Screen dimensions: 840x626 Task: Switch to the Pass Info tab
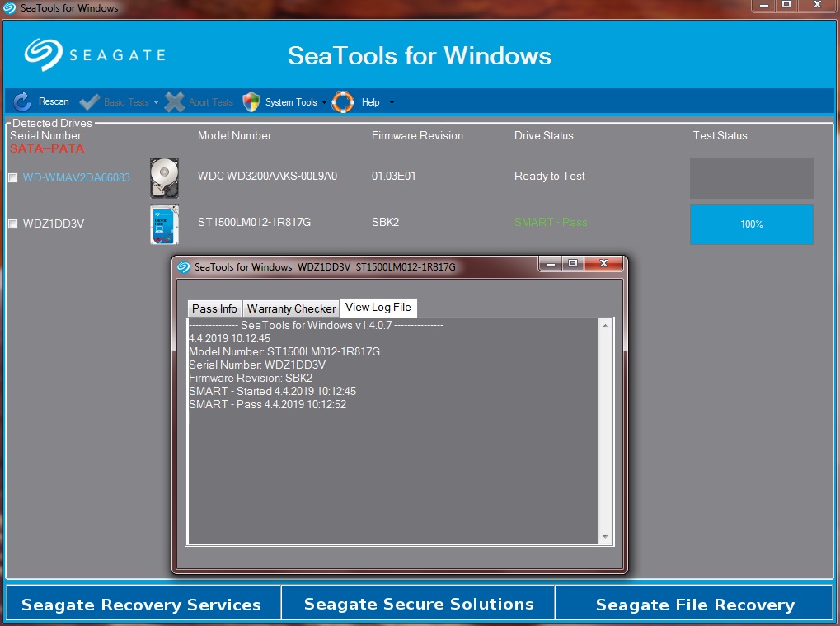[214, 308]
